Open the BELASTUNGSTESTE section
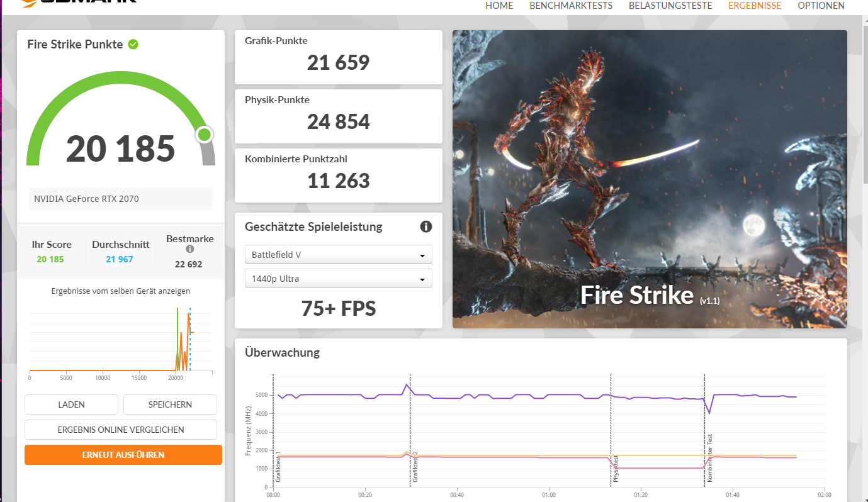The image size is (868, 502). (x=670, y=5)
